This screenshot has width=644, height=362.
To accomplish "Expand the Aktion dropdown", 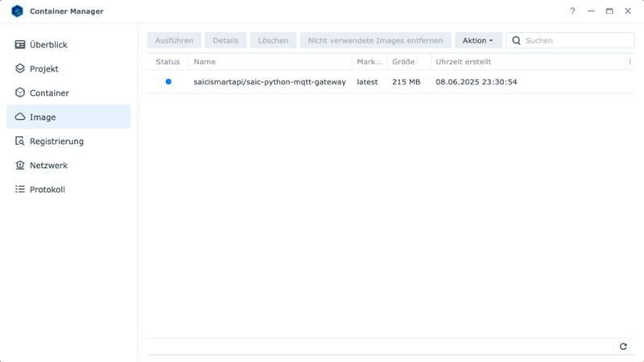I will [x=478, y=40].
